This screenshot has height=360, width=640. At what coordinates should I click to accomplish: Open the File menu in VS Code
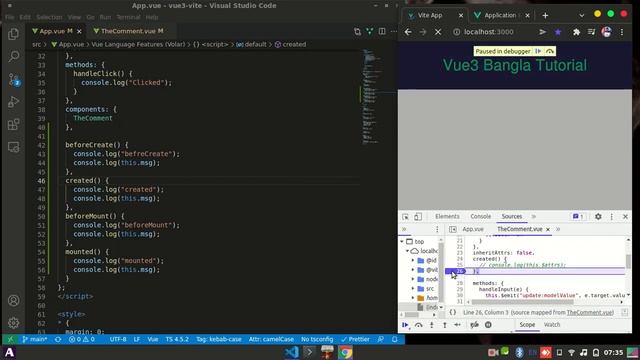pos(10,17)
